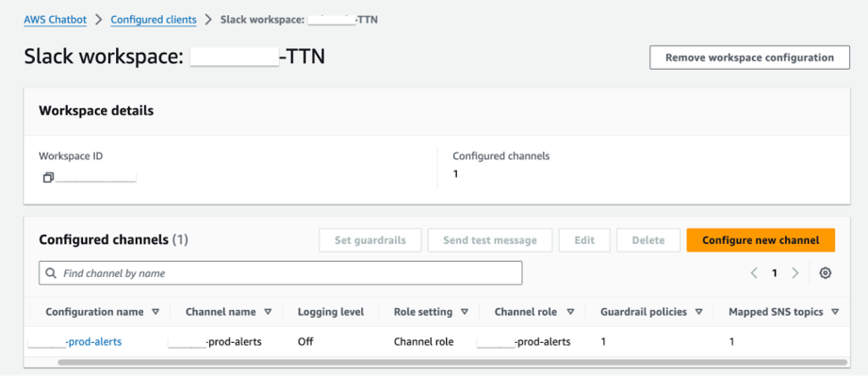Click the Logging level column header
The height and width of the screenshot is (376, 868).
click(x=331, y=312)
